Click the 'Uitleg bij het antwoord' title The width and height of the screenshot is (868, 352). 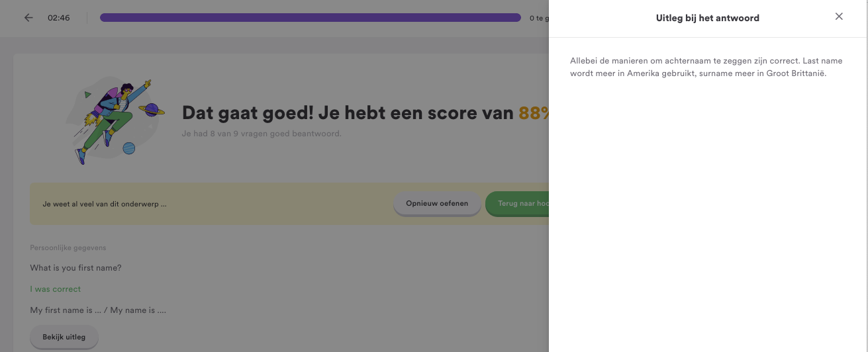click(x=708, y=18)
